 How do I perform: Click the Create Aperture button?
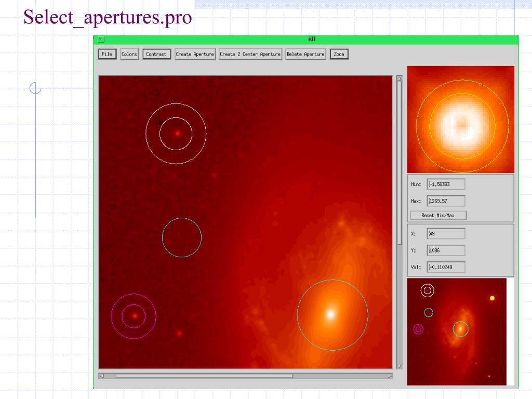195,54
